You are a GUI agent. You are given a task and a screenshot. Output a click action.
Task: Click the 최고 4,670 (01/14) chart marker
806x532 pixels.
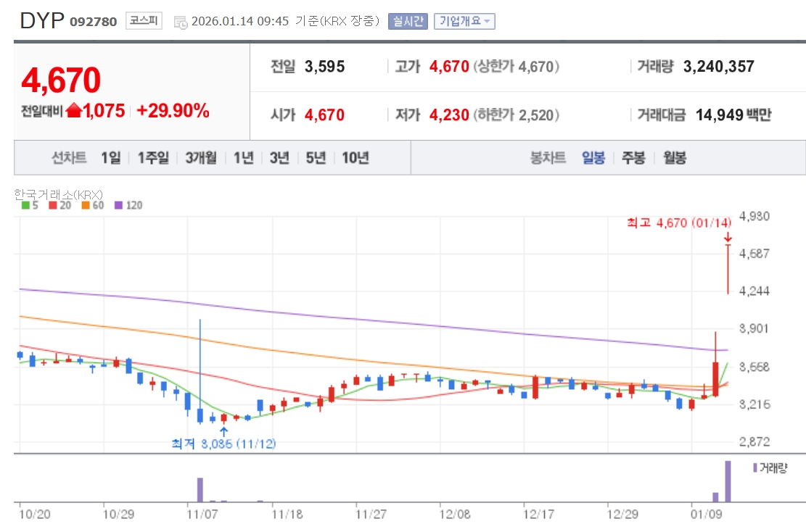(678, 223)
